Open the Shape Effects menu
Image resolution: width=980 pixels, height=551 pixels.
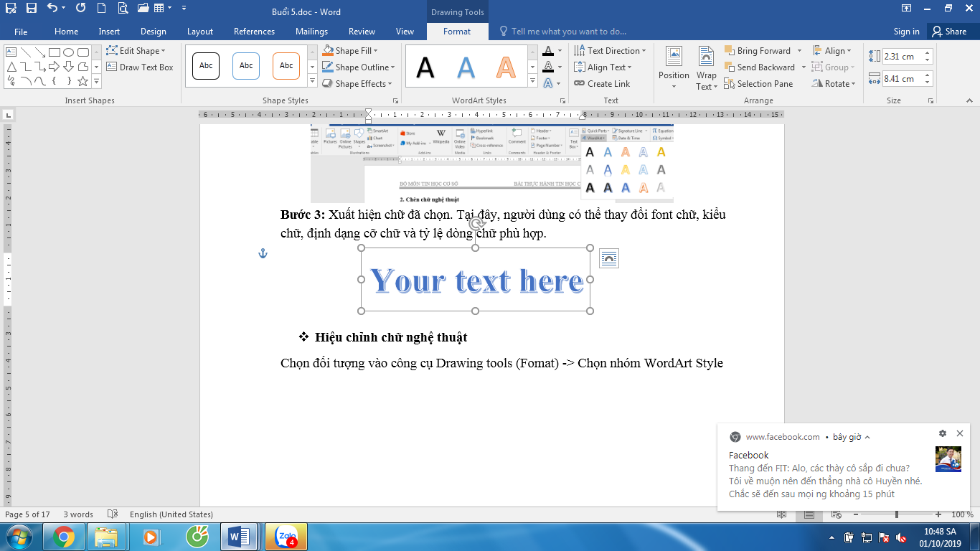click(x=357, y=84)
